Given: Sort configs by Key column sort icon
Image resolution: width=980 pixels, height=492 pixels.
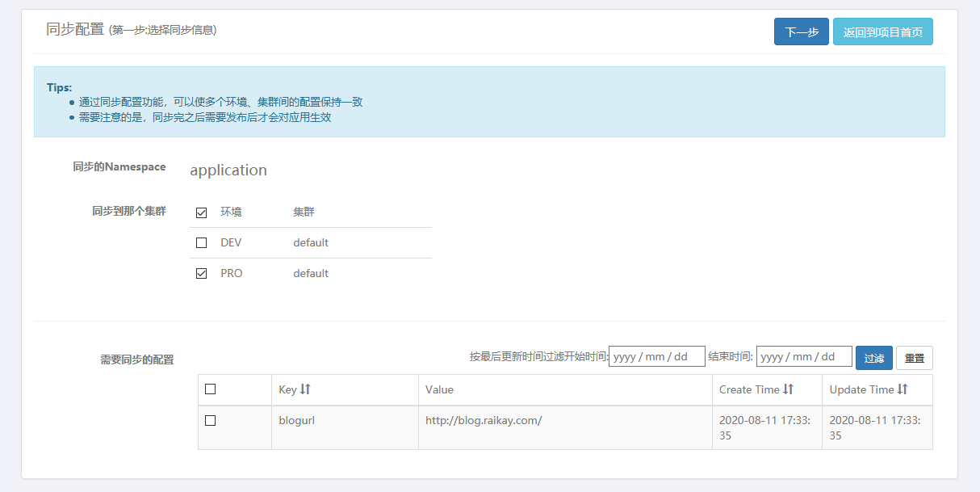Looking at the screenshot, I should coord(305,389).
